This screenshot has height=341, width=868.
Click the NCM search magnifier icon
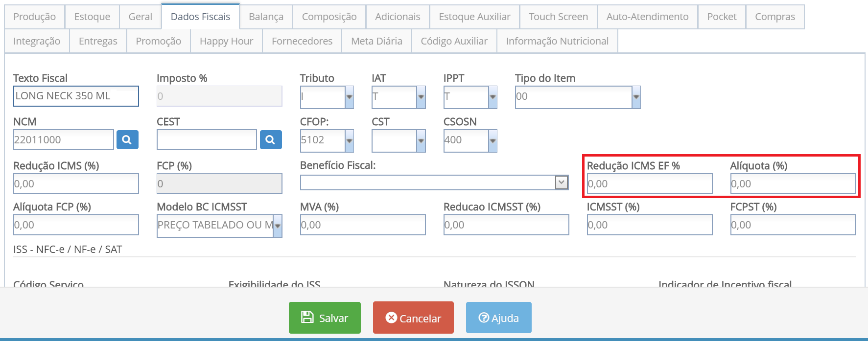click(127, 140)
